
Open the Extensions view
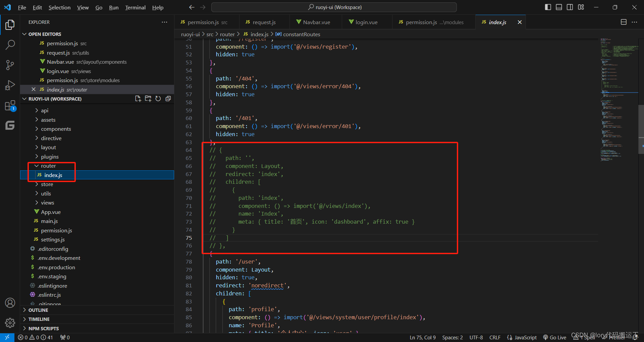10,106
